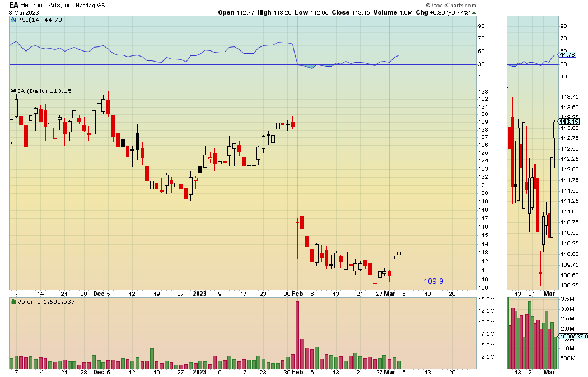Click the 'Dec 5' date label under the price chart
This screenshot has width=588, height=377.
click(101, 294)
